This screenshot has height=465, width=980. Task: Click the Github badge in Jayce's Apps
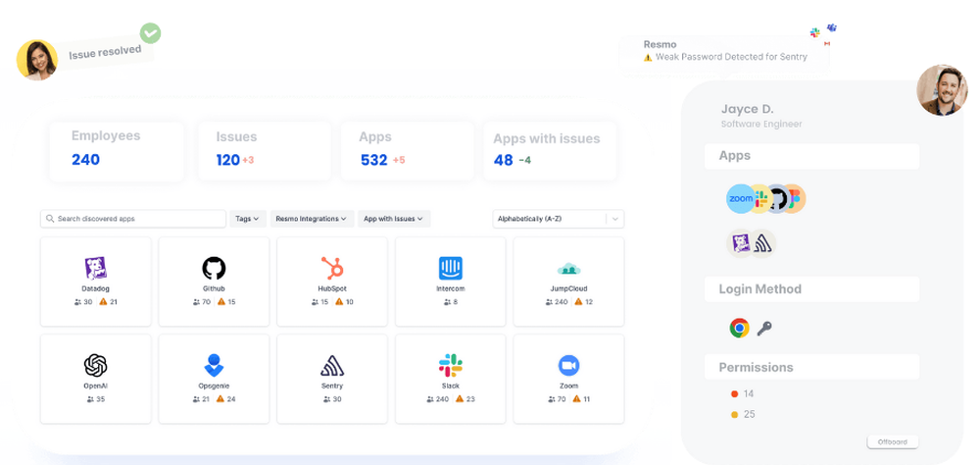(x=777, y=199)
